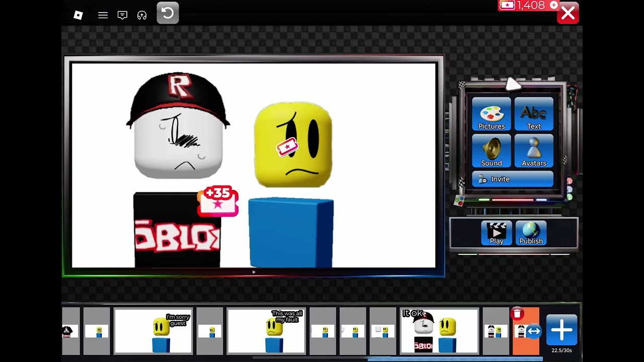
Task: Open the Roblox logo menu
Action: (x=78, y=15)
